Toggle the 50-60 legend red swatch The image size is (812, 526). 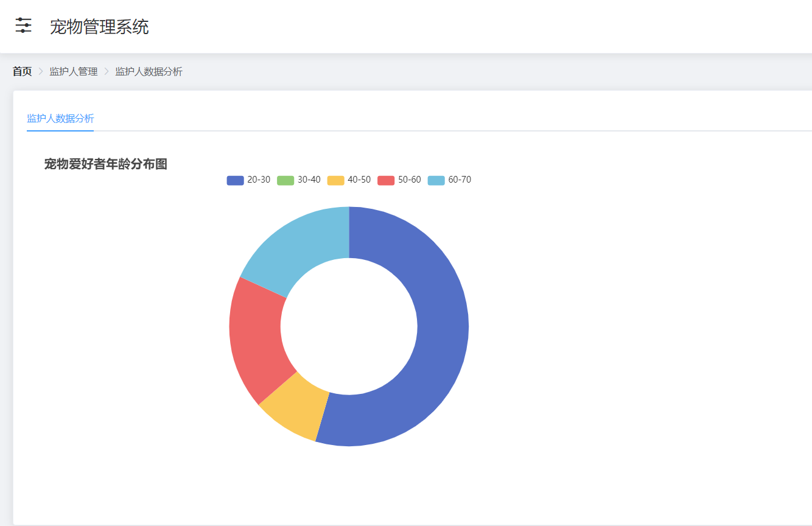(x=386, y=180)
